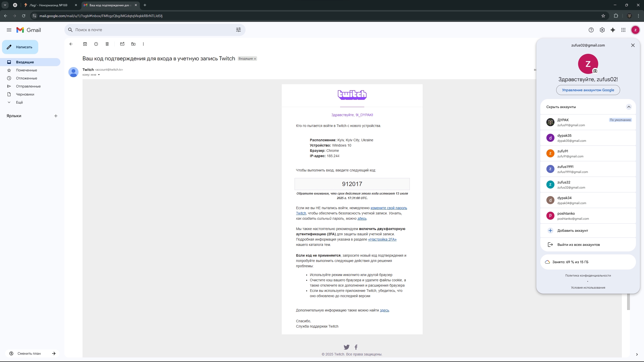Open search options filter icon
This screenshot has width=644, height=362.
coord(238,30)
